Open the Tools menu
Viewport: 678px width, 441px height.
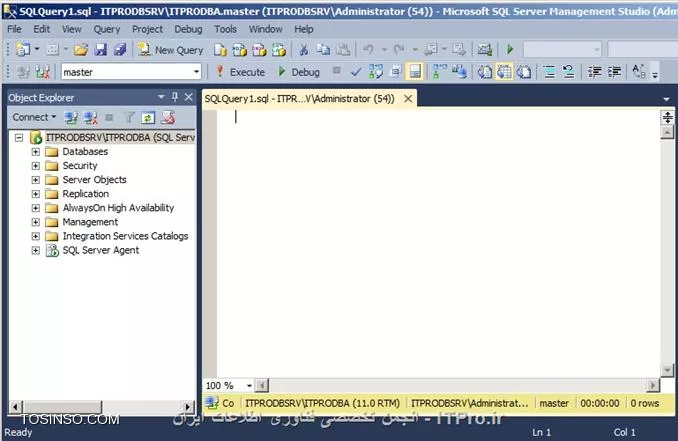(225, 29)
